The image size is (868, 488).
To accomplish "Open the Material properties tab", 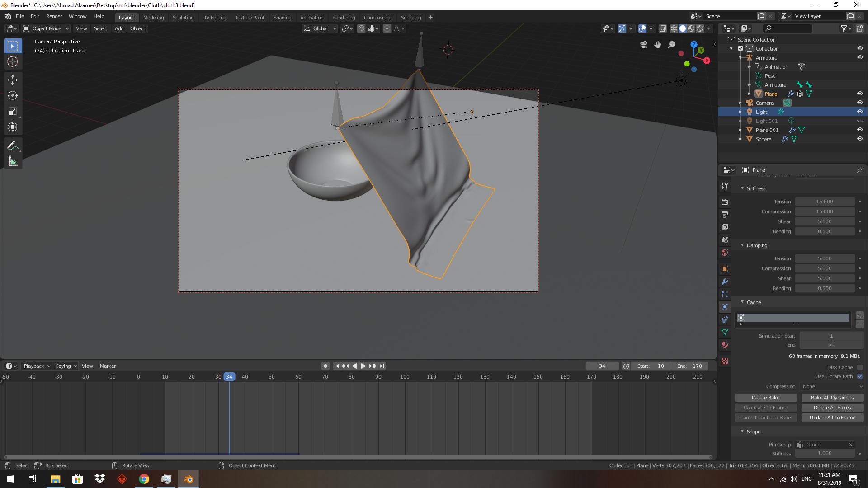I will click(x=724, y=345).
